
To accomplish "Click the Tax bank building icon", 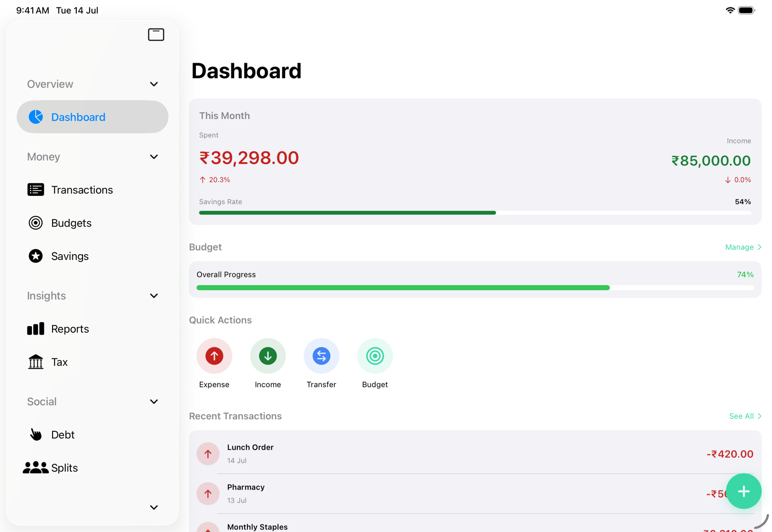I will click(36, 362).
